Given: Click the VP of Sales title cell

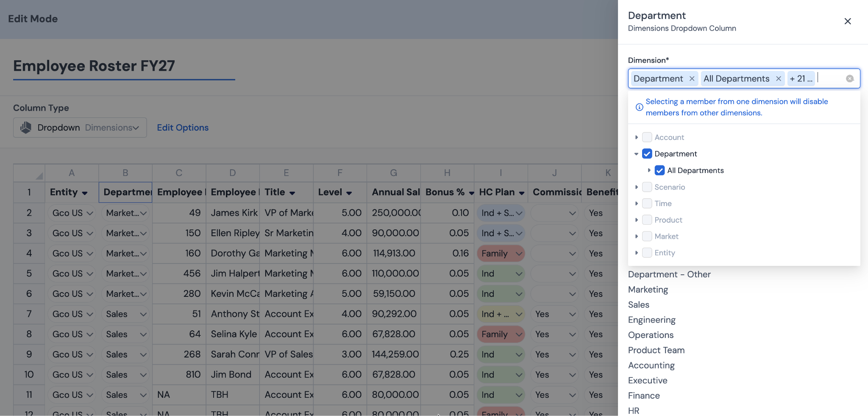Looking at the screenshot, I should pyautogui.click(x=287, y=355).
